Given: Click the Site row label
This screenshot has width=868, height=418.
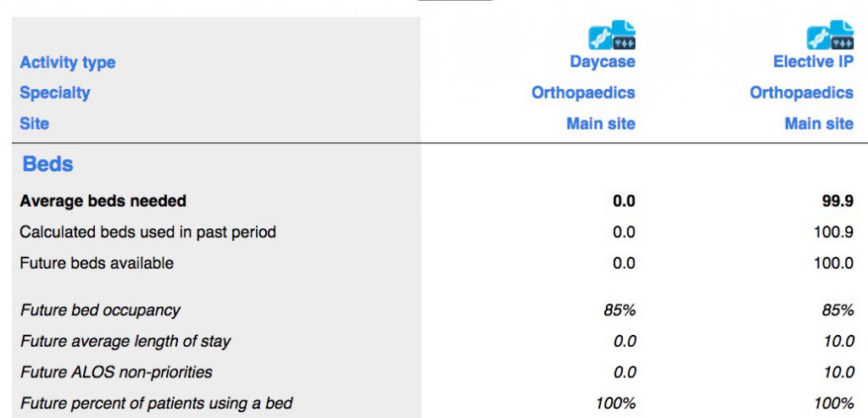Looking at the screenshot, I should 34,123.
